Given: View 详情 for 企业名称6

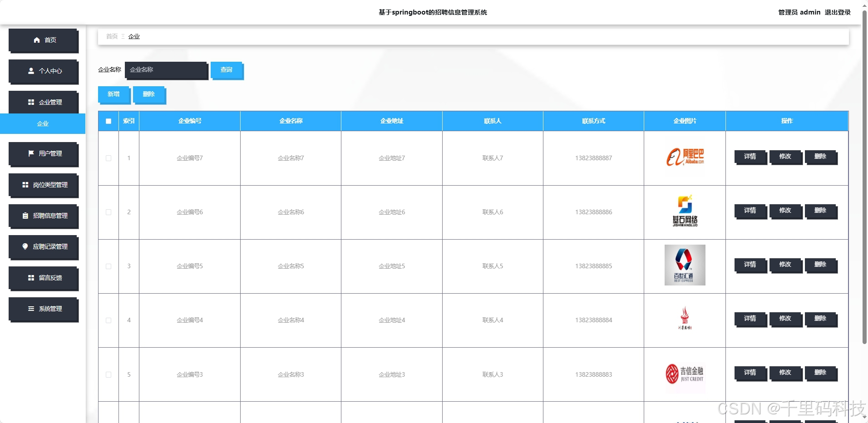Looking at the screenshot, I should (x=750, y=211).
